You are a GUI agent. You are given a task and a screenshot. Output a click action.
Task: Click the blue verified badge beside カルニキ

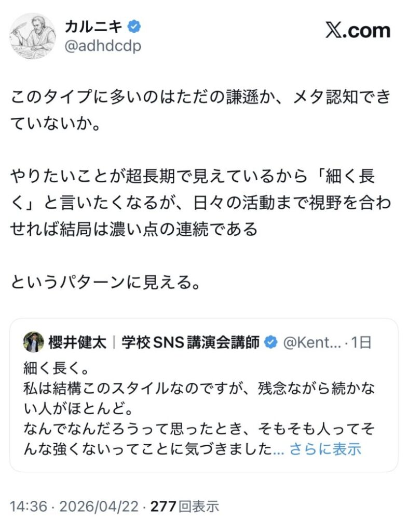pyautogui.click(x=134, y=26)
